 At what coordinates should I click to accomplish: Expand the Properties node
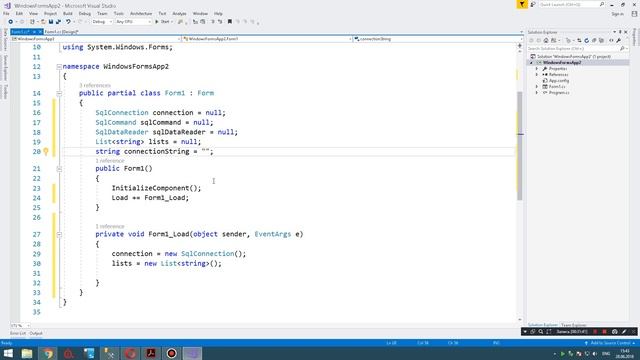(537, 69)
